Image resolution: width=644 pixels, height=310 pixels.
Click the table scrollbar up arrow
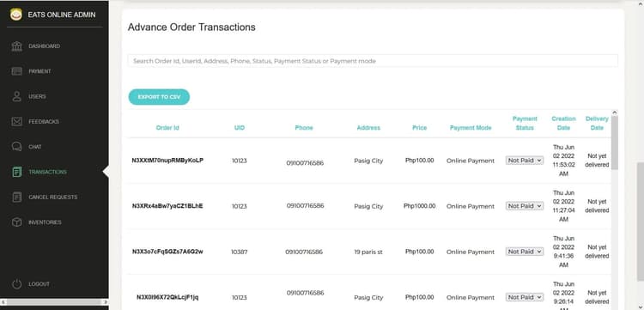point(615,112)
